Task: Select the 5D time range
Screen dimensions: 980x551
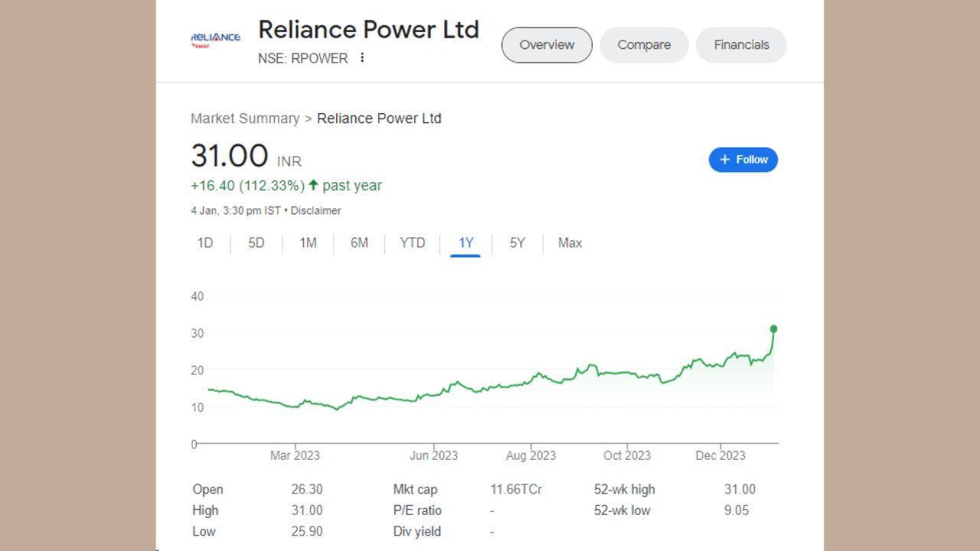Action: point(256,243)
